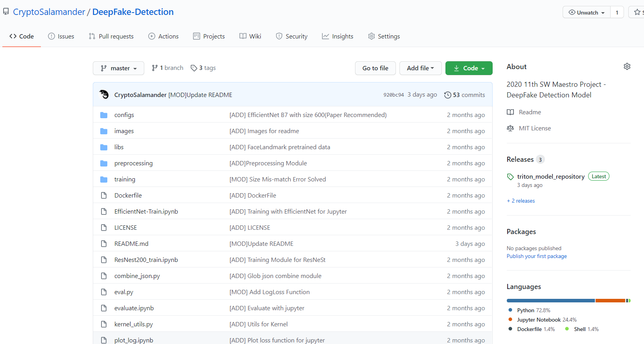Image resolution: width=644 pixels, height=344 pixels.
Task: Open the CryptoSalamander owner link
Action: tap(49, 12)
